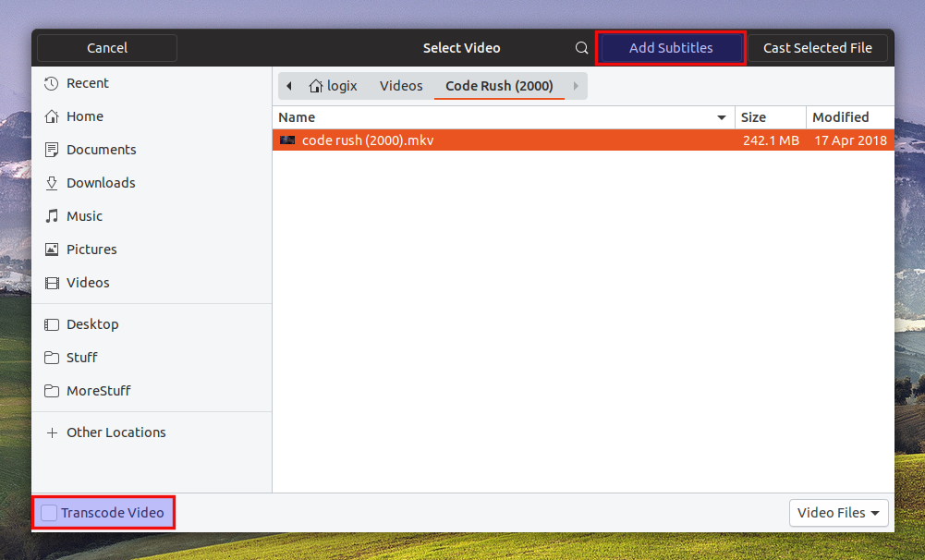Navigate to the Videos breadcrumb

coord(400,85)
